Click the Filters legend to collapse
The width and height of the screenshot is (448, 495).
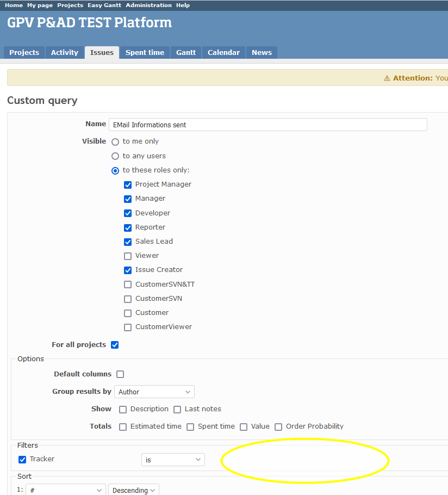(27, 445)
